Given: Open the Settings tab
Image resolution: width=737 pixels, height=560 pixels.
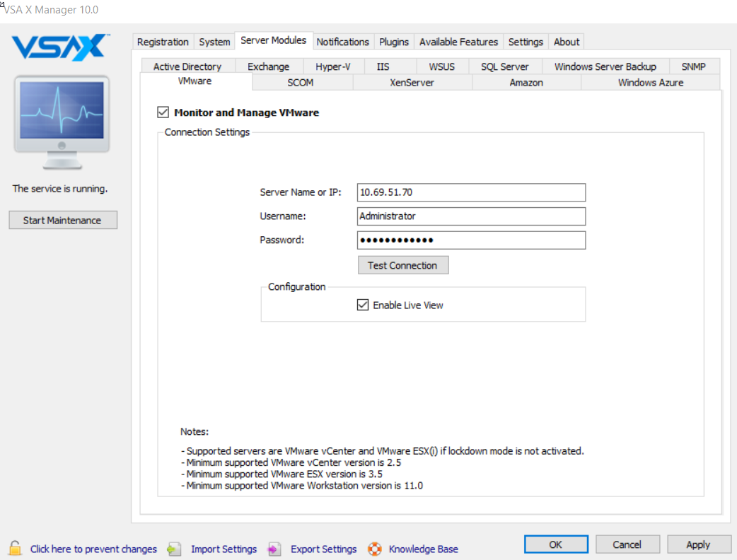Looking at the screenshot, I should [526, 42].
